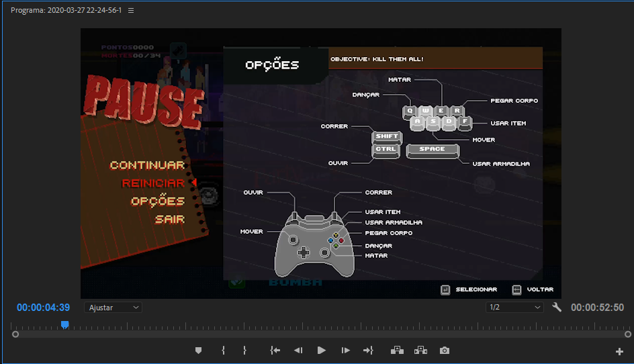Screen dimensions: 634x364
Task: Click REINICIAR in the video frame
Action: [x=153, y=183]
